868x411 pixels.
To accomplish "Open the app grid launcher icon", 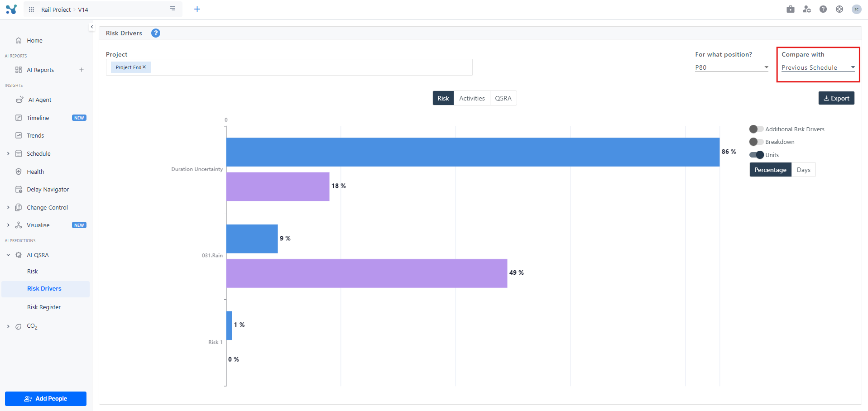I will point(31,10).
